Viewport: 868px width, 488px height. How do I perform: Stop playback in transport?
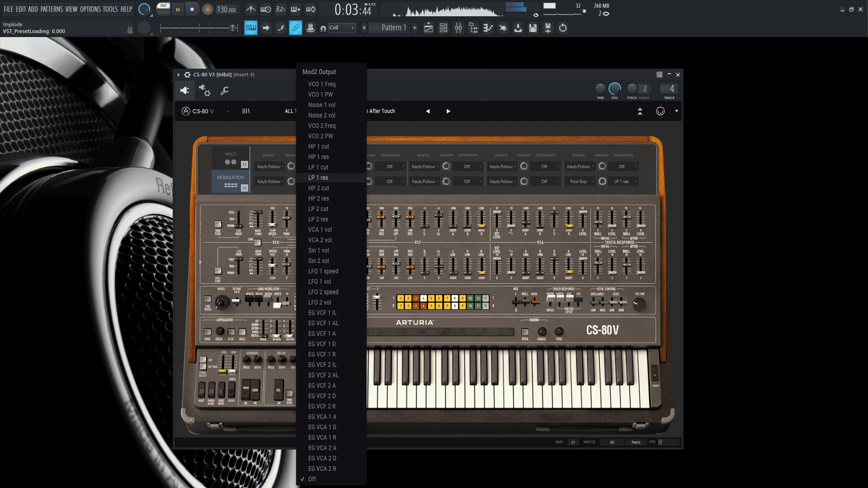coord(192,9)
